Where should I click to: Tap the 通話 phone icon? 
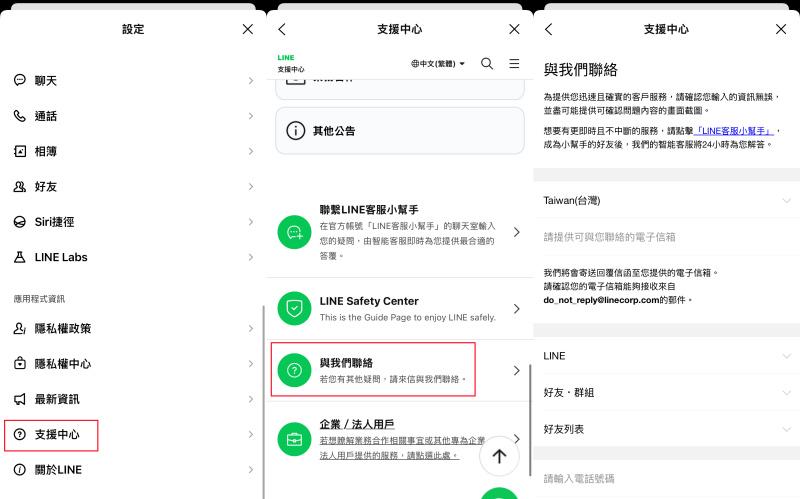(19, 116)
